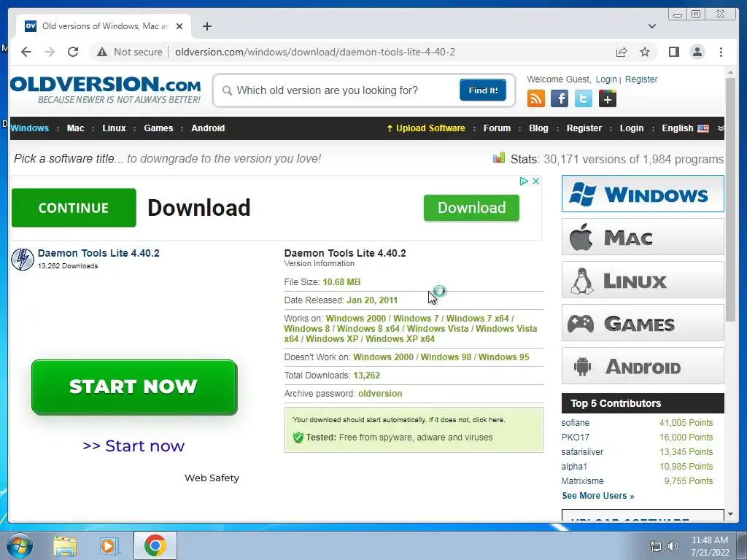Open the Chrome profile avatar

697,52
